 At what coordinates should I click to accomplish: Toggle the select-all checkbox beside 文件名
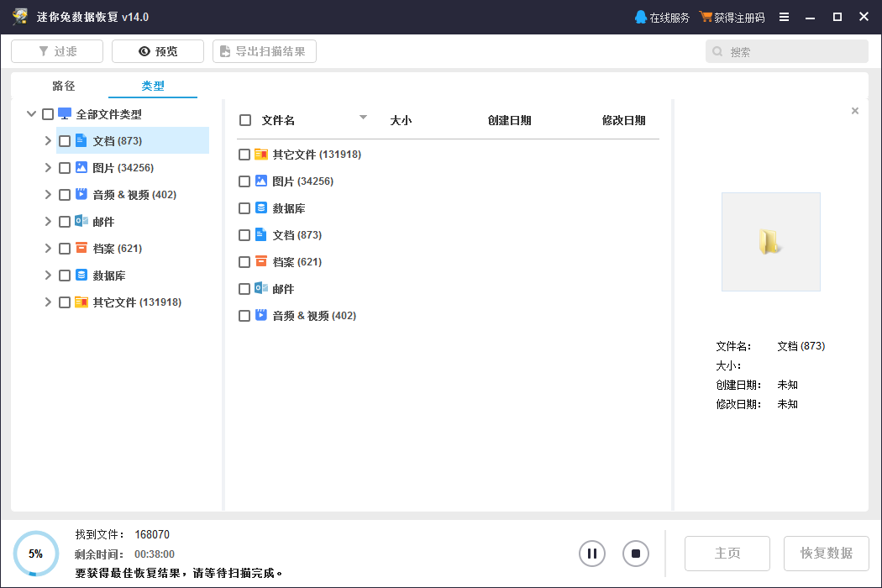245,120
